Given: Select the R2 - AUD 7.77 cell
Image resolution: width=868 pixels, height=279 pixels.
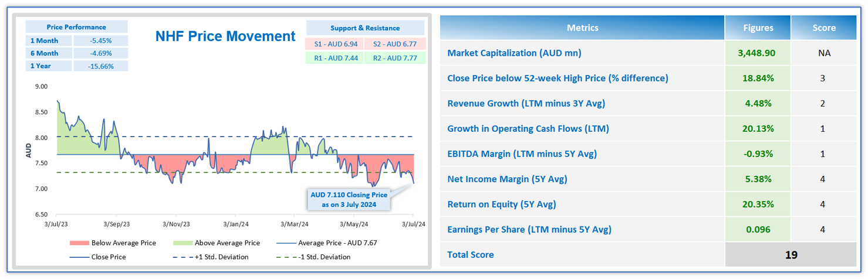Looking at the screenshot, I should tap(395, 58).
